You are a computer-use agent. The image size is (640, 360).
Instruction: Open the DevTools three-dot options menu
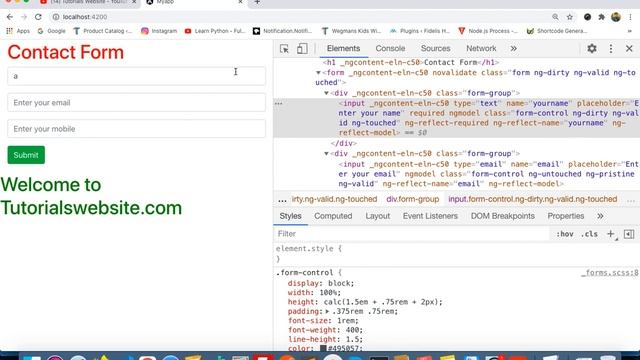[x=611, y=49]
